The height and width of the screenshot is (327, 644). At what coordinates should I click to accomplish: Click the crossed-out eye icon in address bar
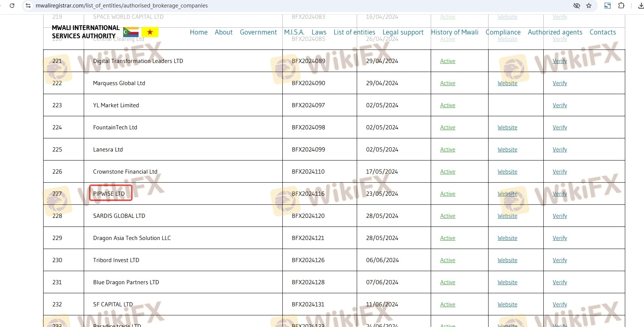pyautogui.click(x=576, y=6)
